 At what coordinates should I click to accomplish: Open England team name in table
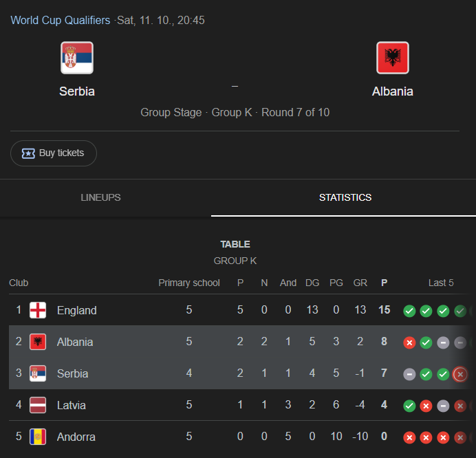[x=76, y=310]
